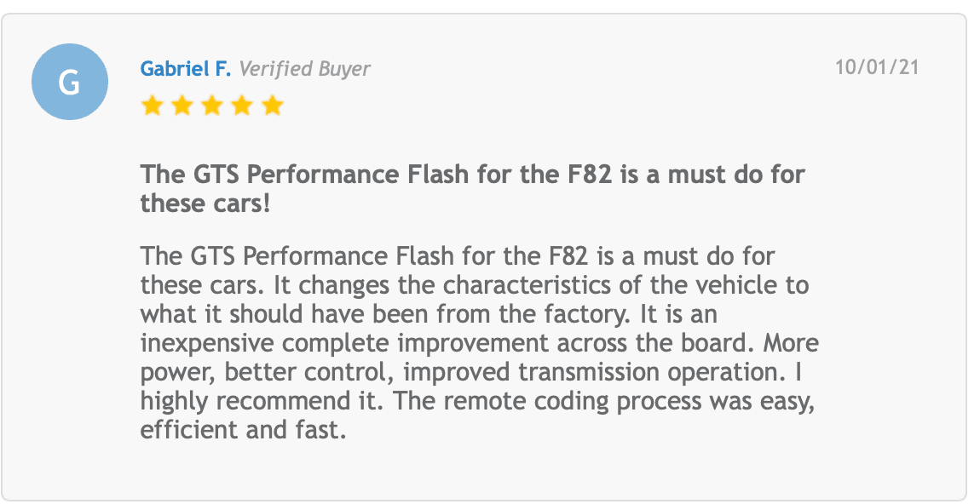
Task: Click 'efficient and fast.' closing line
Action: pos(243,430)
